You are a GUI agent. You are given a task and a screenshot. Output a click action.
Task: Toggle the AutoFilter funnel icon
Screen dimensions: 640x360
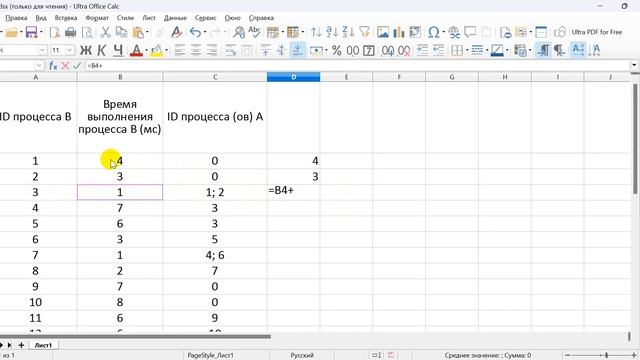pyautogui.click(x=364, y=32)
